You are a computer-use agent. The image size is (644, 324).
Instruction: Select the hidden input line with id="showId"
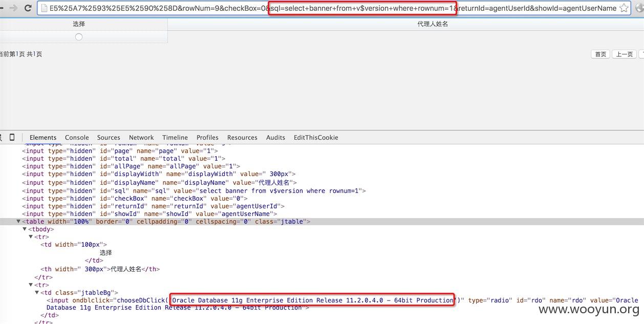[149, 214]
